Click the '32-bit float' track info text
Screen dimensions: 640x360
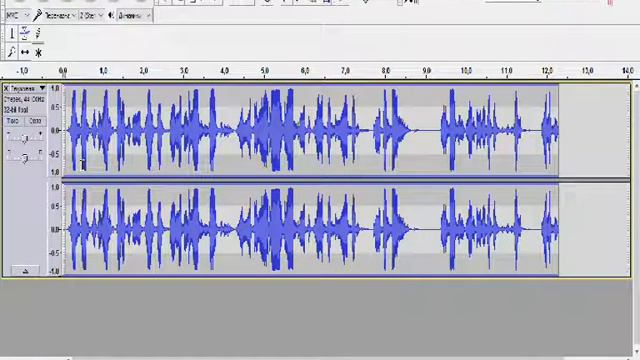(x=16, y=110)
